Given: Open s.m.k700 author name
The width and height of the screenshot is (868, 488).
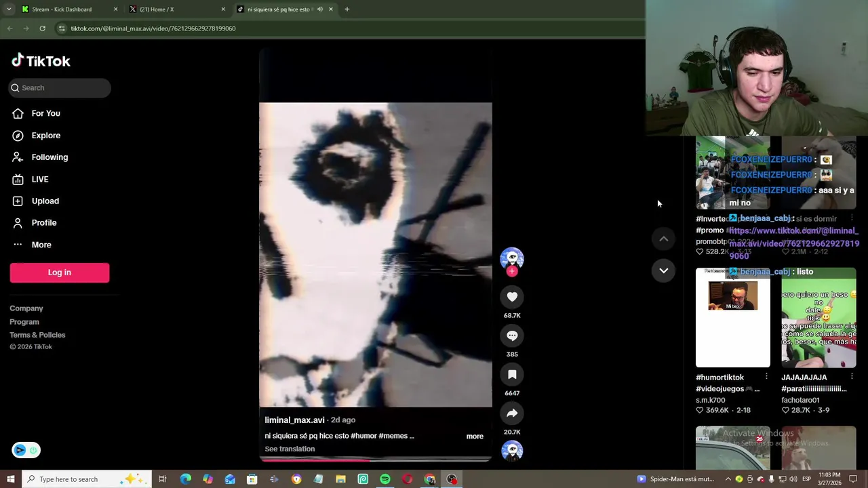Looking at the screenshot, I should 711,400.
